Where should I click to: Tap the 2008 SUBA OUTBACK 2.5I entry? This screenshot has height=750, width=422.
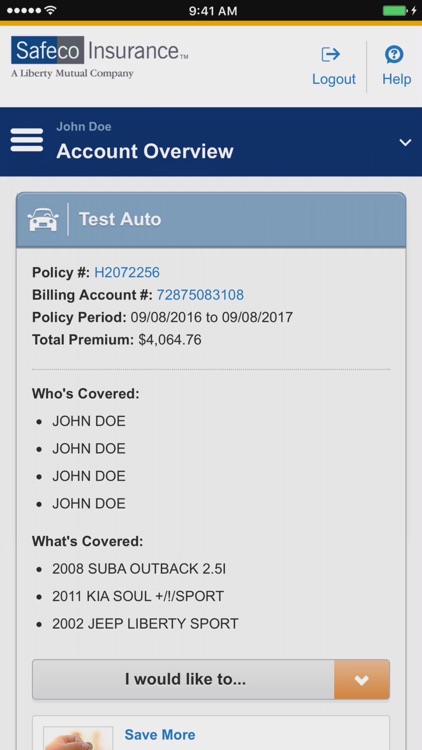(x=139, y=569)
